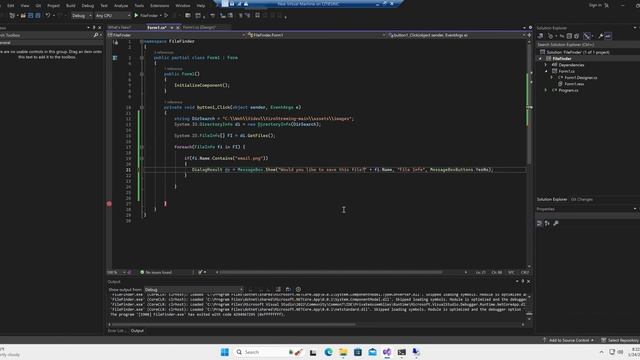Close the Toolbox panel

(x=100, y=27)
